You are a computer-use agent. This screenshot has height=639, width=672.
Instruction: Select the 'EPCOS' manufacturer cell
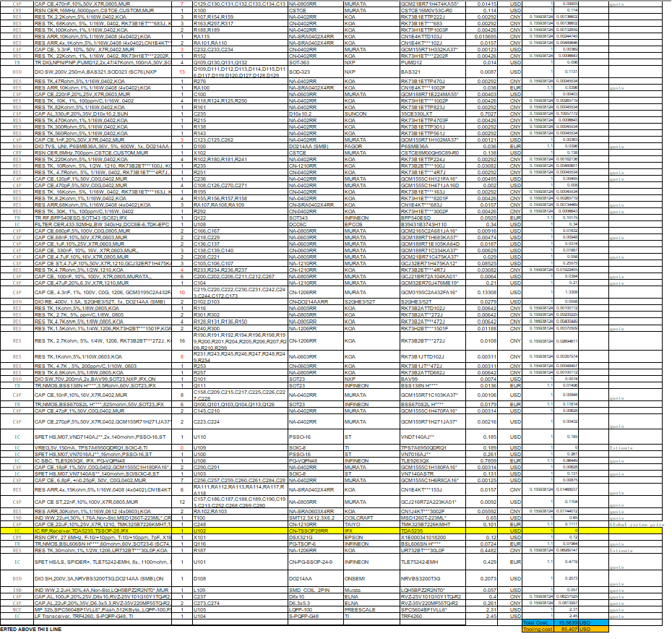coord(371,224)
